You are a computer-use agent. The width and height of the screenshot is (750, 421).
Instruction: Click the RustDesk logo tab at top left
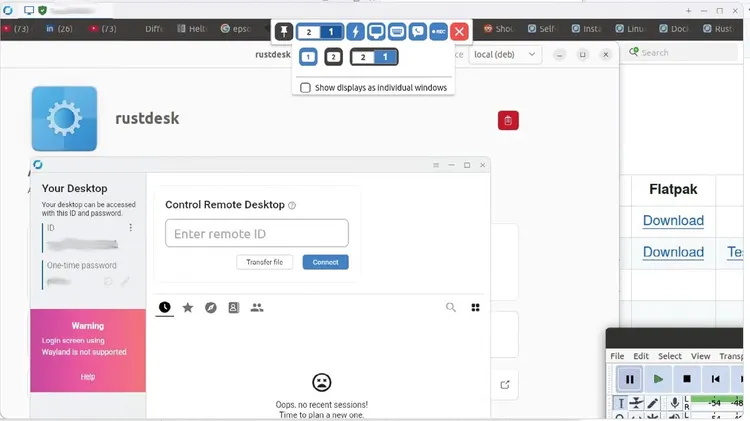(8, 10)
